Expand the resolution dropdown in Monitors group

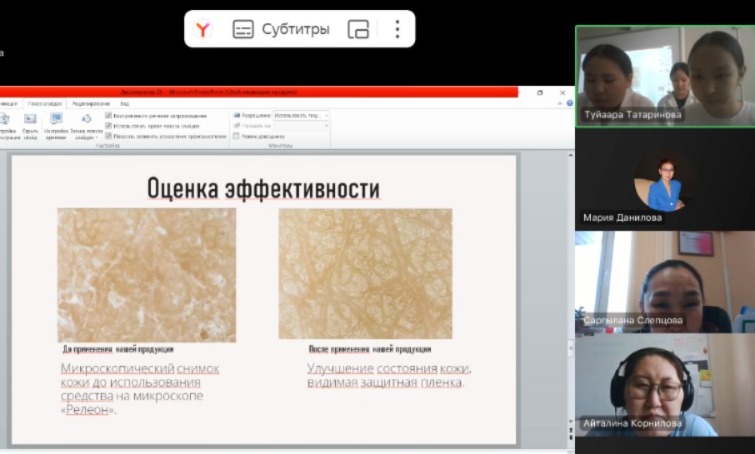coord(326,115)
